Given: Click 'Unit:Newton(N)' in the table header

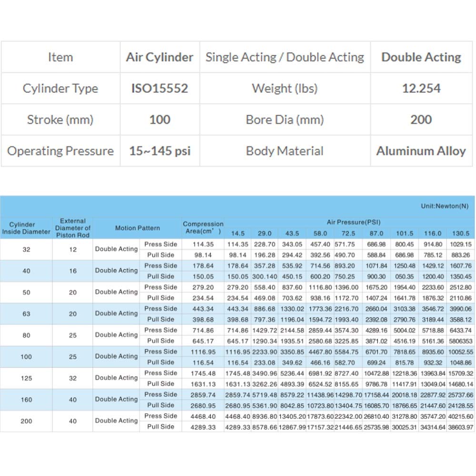Looking at the screenshot, I should (445, 206).
